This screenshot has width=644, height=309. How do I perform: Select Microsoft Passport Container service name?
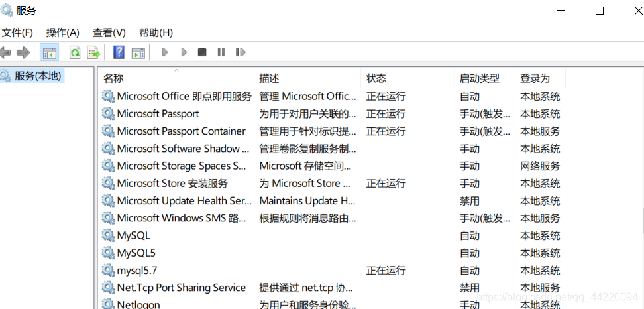point(181,131)
